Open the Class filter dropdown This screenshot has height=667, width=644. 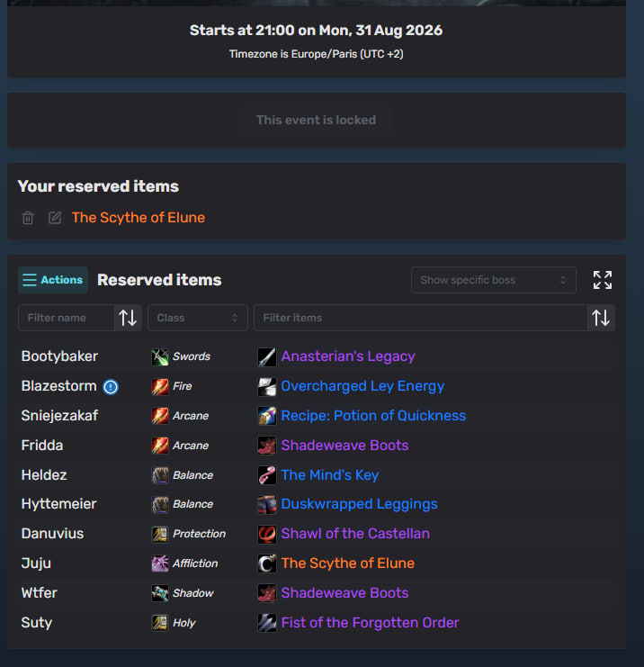pos(198,318)
